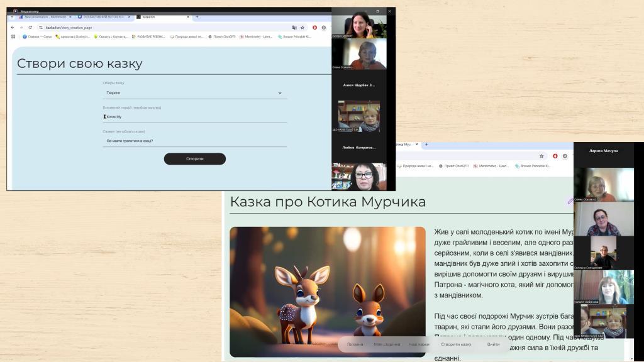644x362 pixels.
Task: Open the Browse Printable bookmark in the top browser
Action: point(294,36)
